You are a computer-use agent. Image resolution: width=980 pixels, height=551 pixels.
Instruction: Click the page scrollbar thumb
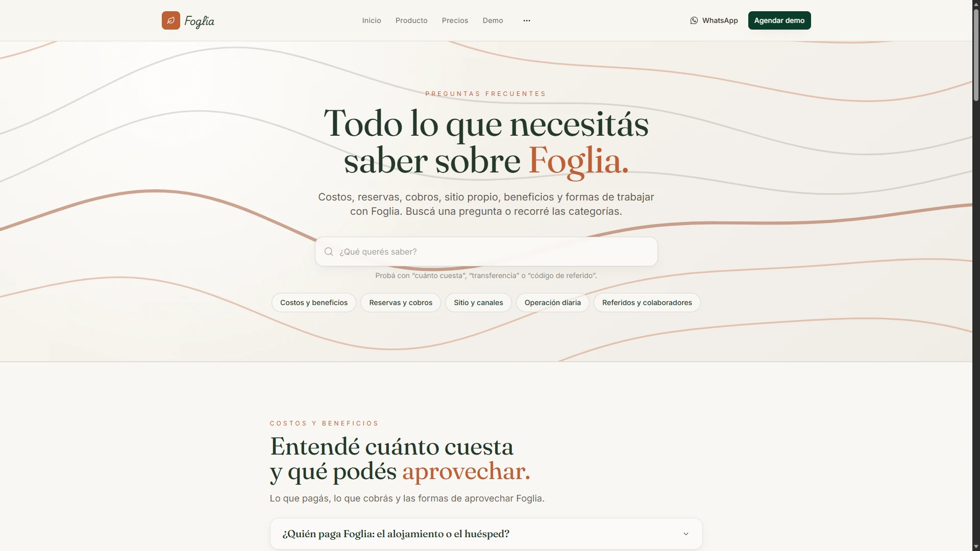pyautogui.click(x=976, y=55)
